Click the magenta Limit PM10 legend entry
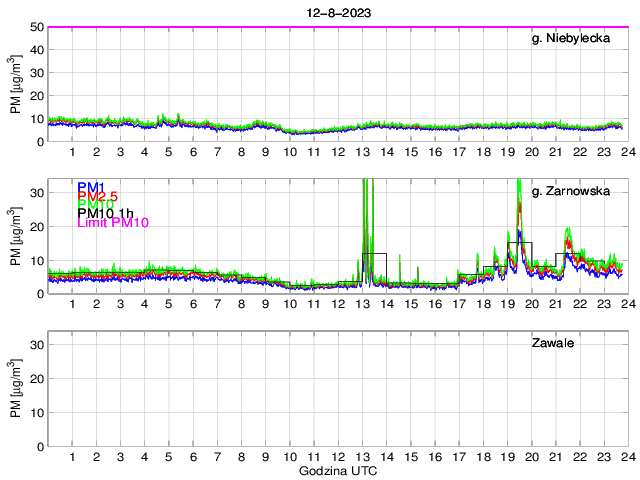 (112, 223)
